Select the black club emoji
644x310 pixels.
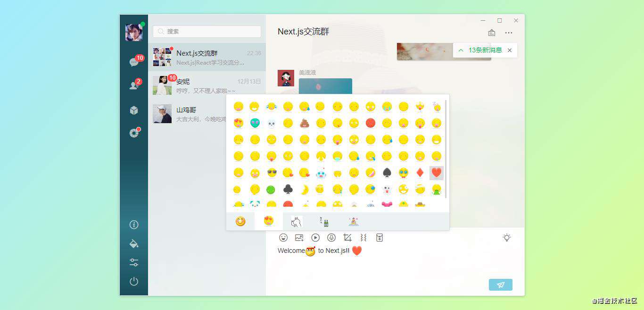point(288,190)
